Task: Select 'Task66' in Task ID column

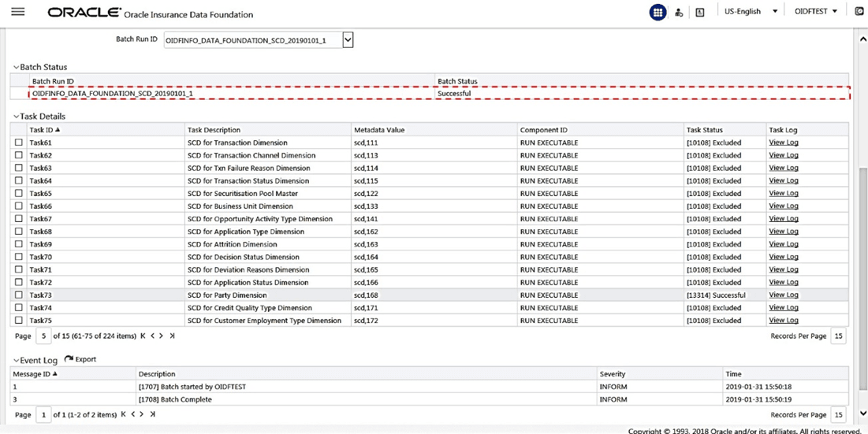Action: (40, 206)
